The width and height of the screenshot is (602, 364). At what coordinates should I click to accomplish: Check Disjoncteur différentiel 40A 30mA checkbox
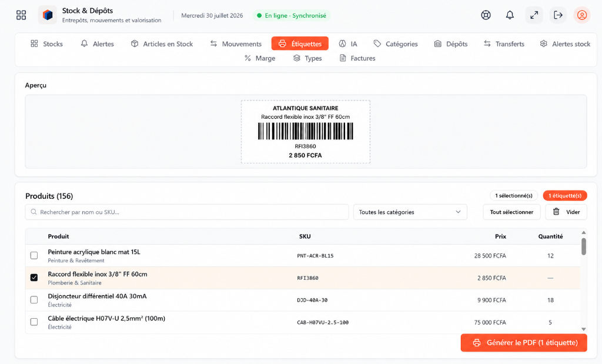(x=34, y=299)
